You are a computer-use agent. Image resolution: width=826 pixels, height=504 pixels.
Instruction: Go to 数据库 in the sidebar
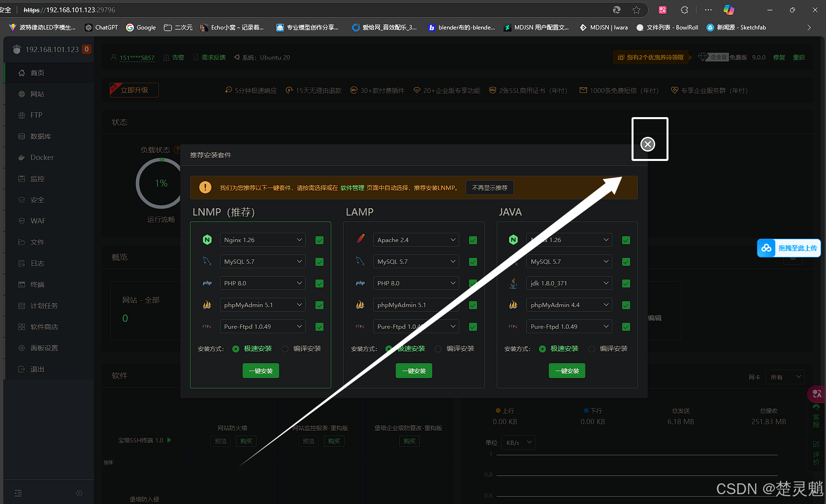(x=49, y=136)
